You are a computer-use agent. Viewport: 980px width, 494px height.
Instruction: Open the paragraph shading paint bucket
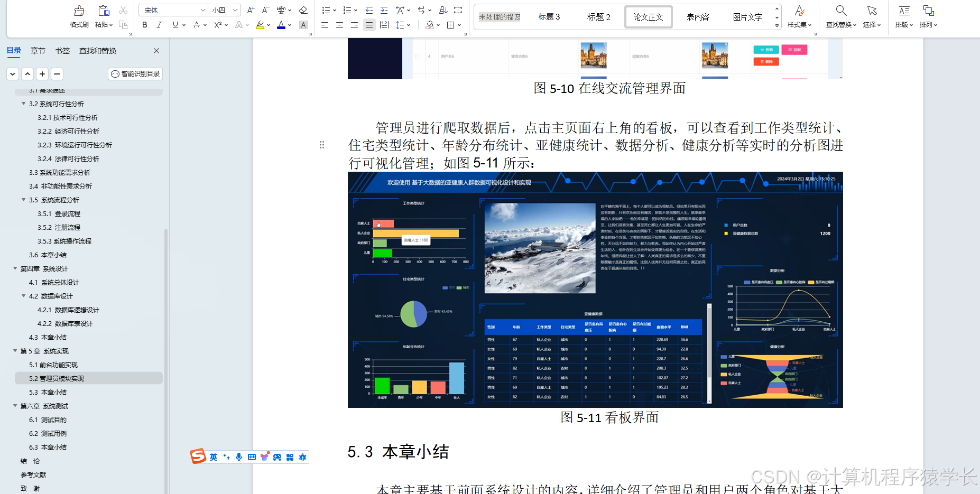430,25
